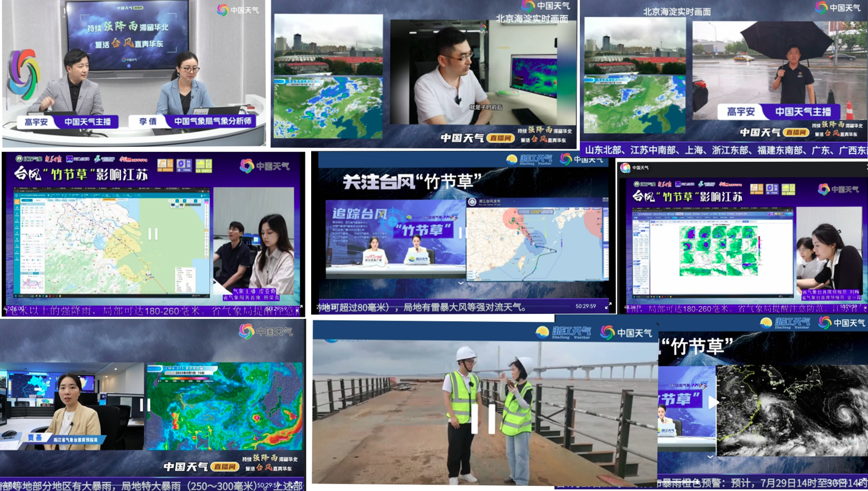Pause the Jiangsu typhoon track map video
The height and width of the screenshot is (491, 868).
click(x=153, y=233)
